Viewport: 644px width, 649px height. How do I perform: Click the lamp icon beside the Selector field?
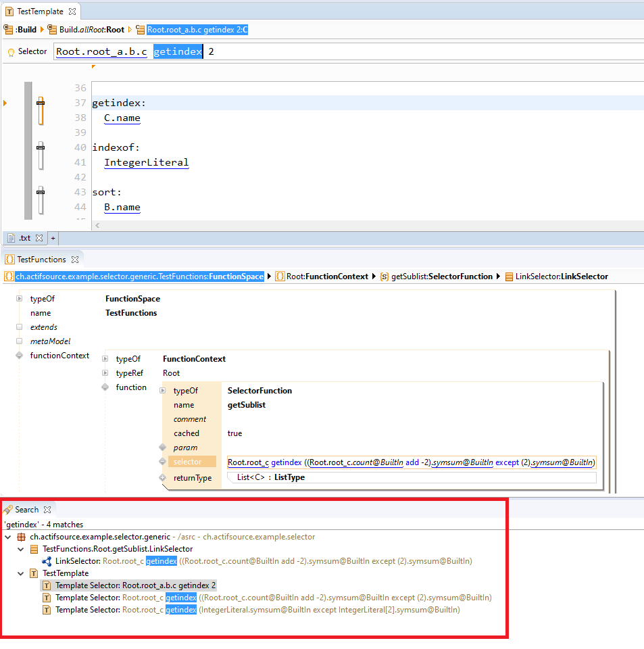[x=10, y=51]
